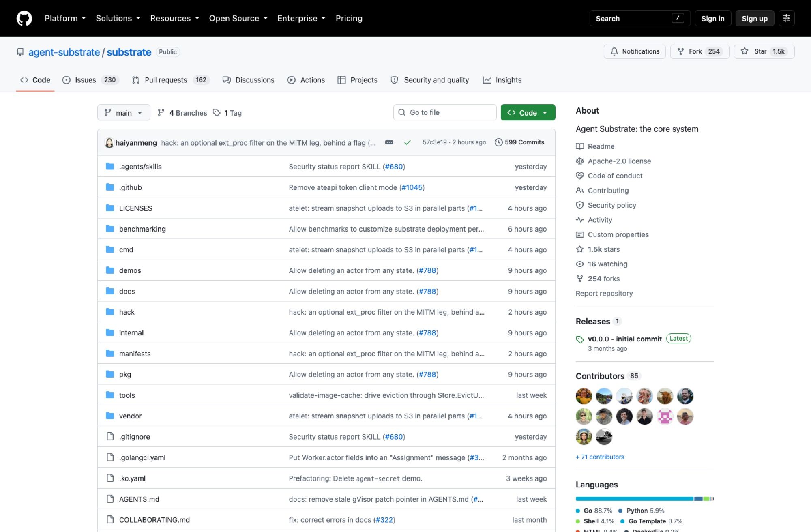Image resolution: width=811 pixels, height=532 pixels.
Task: Open pull request #1045 link
Action: tap(412, 187)
